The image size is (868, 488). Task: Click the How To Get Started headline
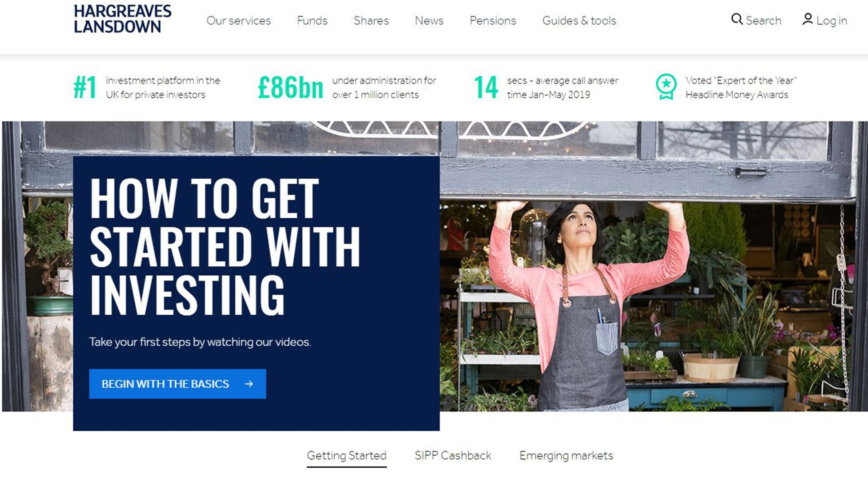click(225, 246)
